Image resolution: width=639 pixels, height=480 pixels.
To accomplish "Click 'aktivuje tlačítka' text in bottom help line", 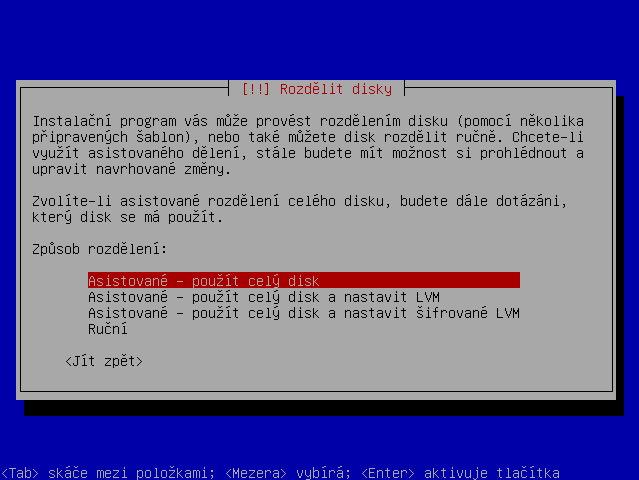I will tap(491, 473).
